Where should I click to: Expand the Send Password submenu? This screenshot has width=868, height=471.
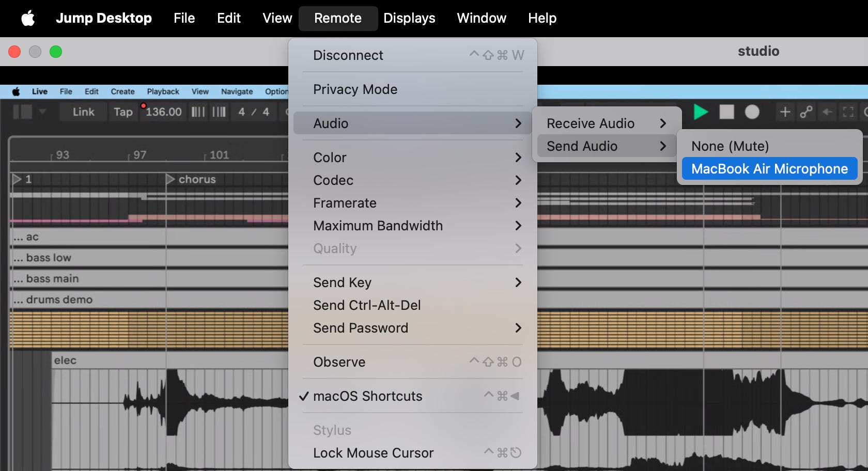pos(413,328)
